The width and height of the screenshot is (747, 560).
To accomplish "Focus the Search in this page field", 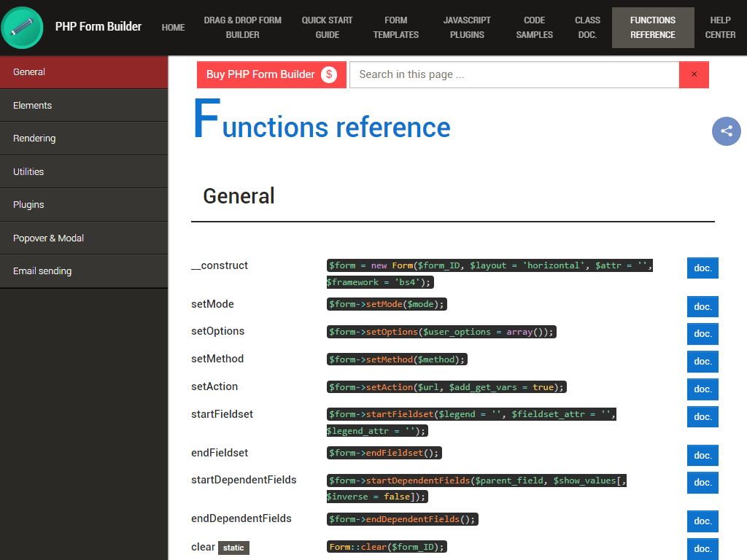I will click(x=514, y=74).
